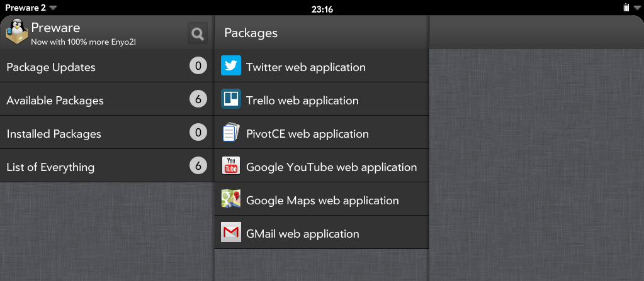Click the Twitter bird icon
The height and width of the screenshot is (281, 644).
pyautogui.click(x=231, y=66)
